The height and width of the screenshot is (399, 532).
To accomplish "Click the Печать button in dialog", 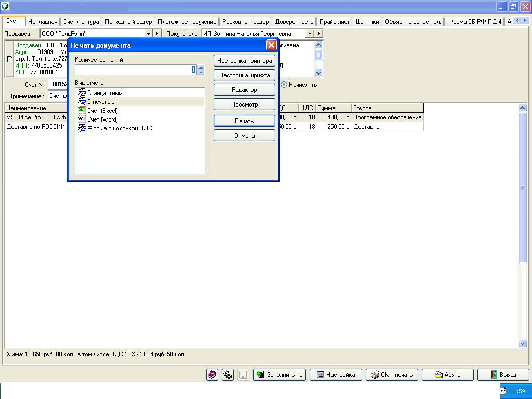I will coord(244,121).
